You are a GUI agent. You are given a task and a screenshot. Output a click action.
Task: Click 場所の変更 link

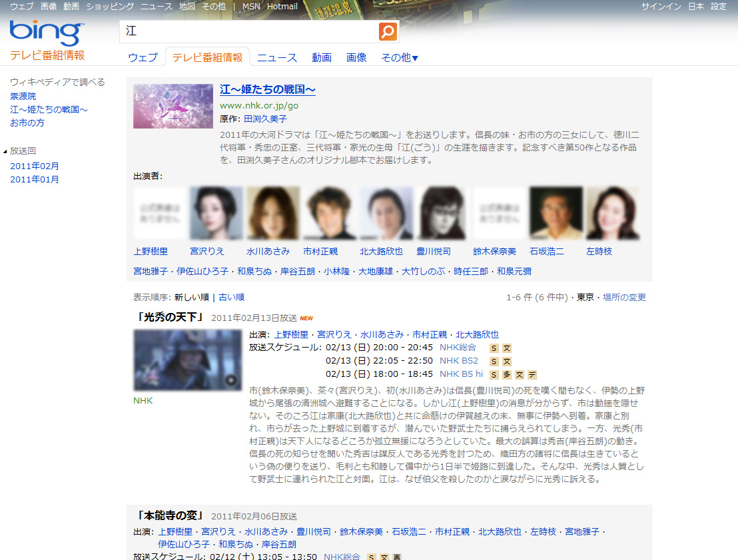[625, 298]
